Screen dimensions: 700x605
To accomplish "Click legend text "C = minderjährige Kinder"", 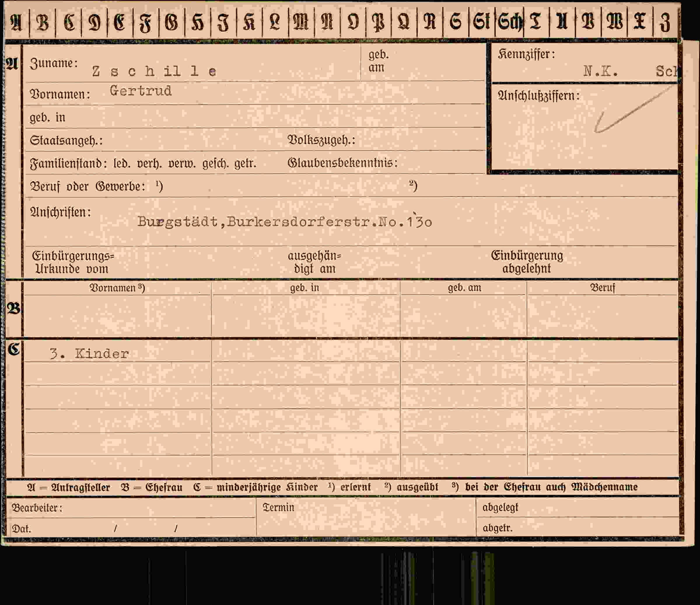I will pyautogui.click(x=256, y=487).
